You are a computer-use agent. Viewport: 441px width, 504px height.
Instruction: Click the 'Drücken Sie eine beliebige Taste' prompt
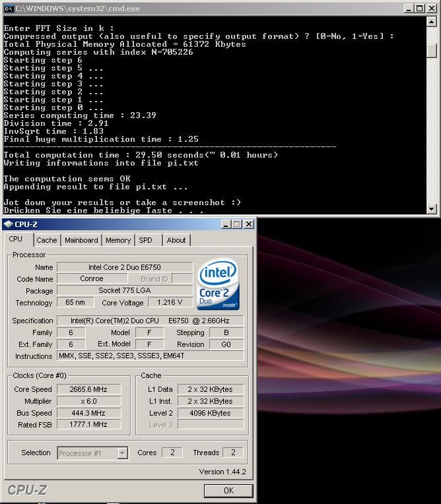[104, 210]
